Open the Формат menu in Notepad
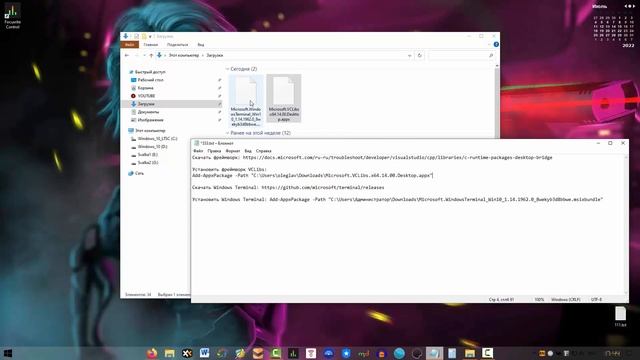 (x=233, y=151)
